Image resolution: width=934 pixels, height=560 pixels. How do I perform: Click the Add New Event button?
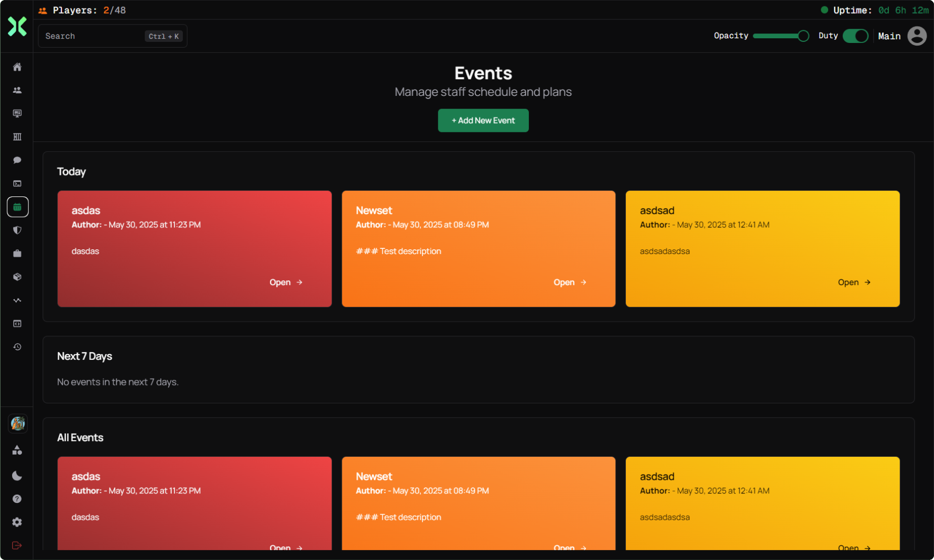tap(483, 120)
